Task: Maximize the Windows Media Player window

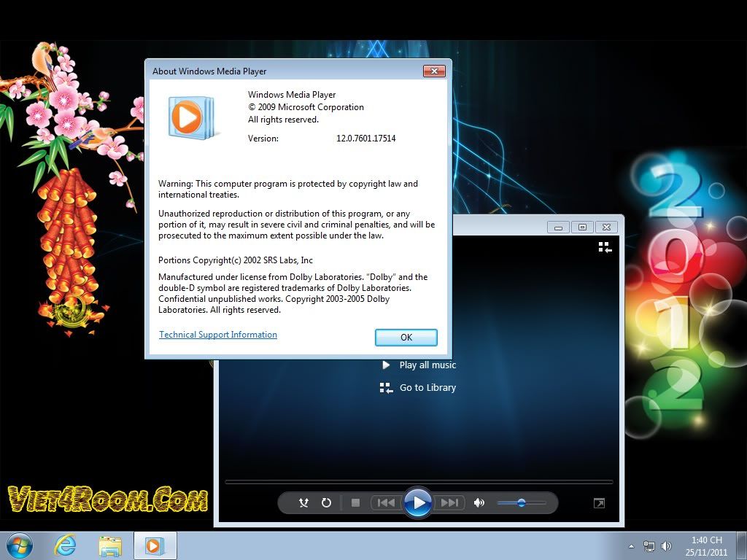Action: coord(582,227)
